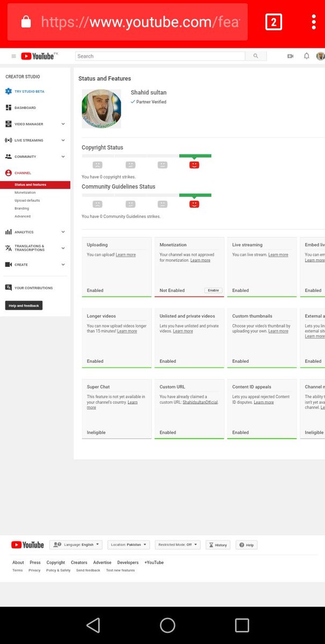Click the ShahidsultanOfficial custom URL link
Image resolution: width=325 pixels, height=644 pixels.
(200, 402)
